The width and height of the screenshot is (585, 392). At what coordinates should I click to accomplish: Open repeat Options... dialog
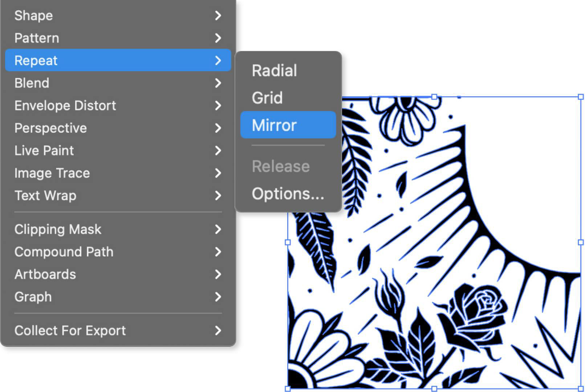pos(288,194)
